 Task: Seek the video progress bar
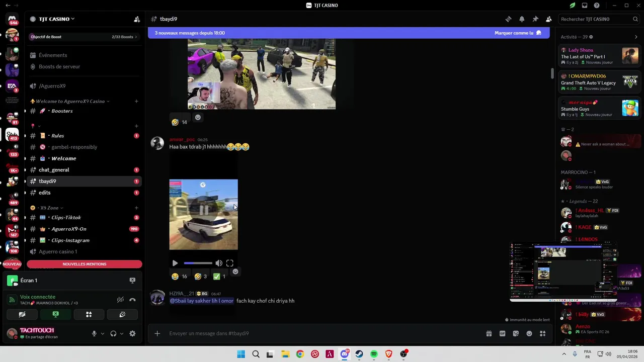[198, 263]
